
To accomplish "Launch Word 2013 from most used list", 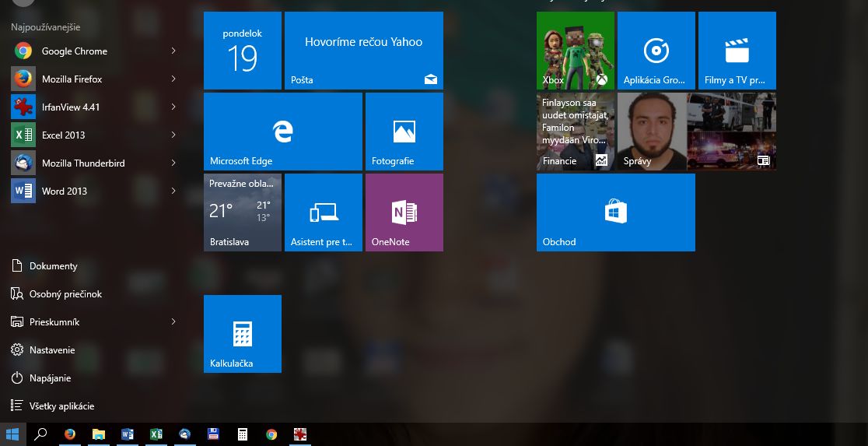I will coord(94,191).
